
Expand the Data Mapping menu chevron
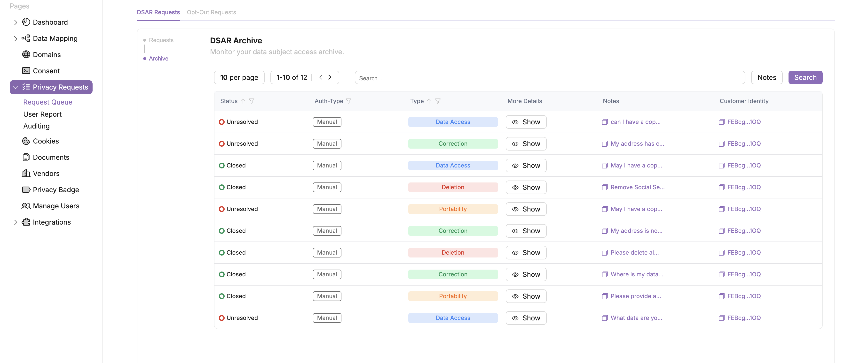click(x=16, y=39)
